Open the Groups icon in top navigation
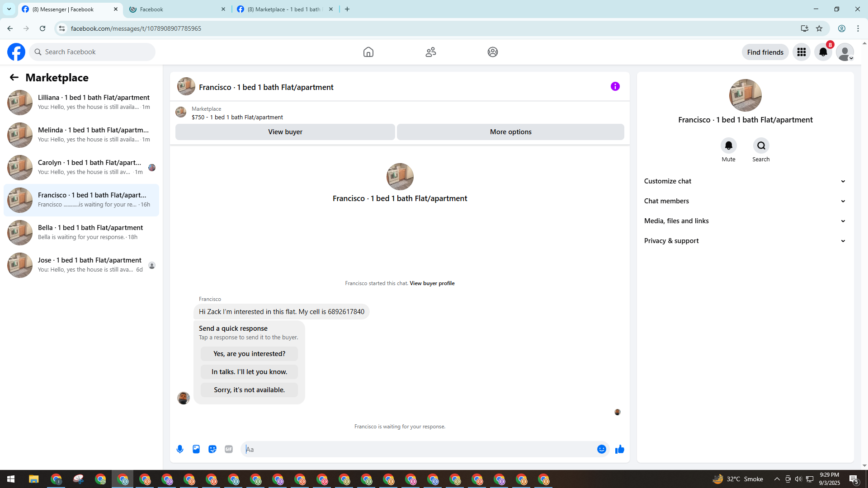The width and height of the screenshot is (868, 488). tap(493, 52)
